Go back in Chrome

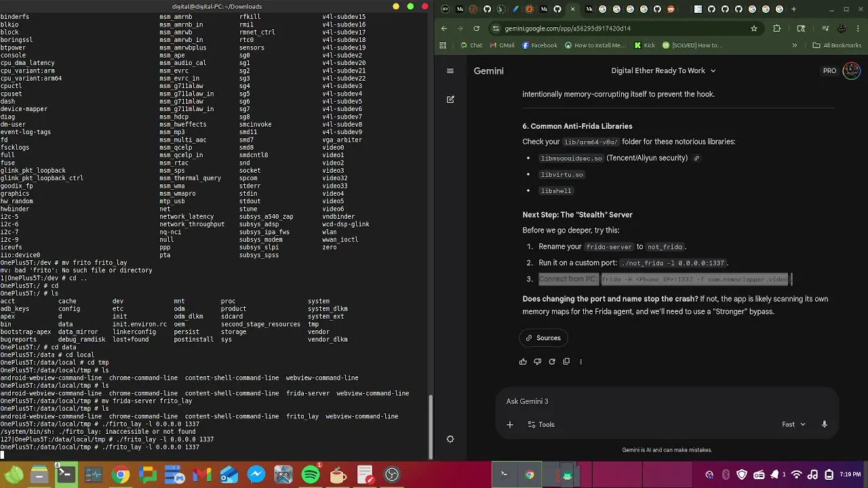coord(444,28)
